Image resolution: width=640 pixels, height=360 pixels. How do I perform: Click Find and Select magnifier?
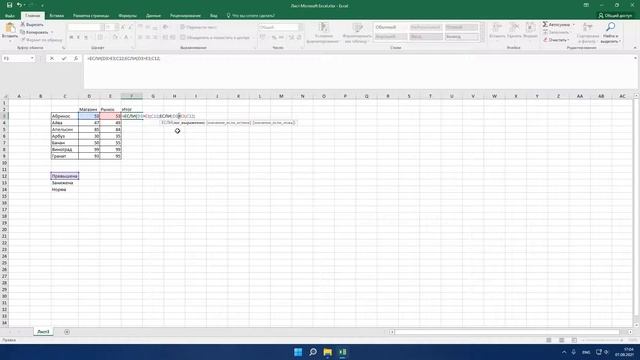(611, 27)
